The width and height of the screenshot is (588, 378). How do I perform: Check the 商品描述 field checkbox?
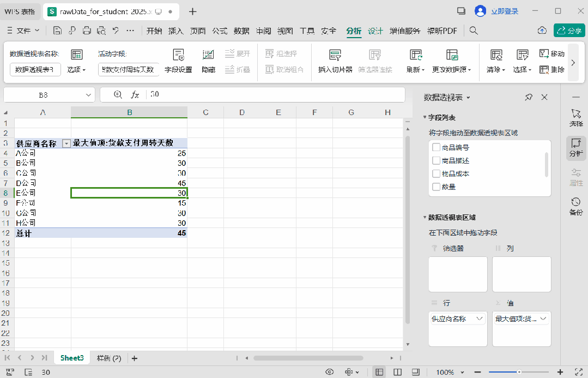[436, 160]
